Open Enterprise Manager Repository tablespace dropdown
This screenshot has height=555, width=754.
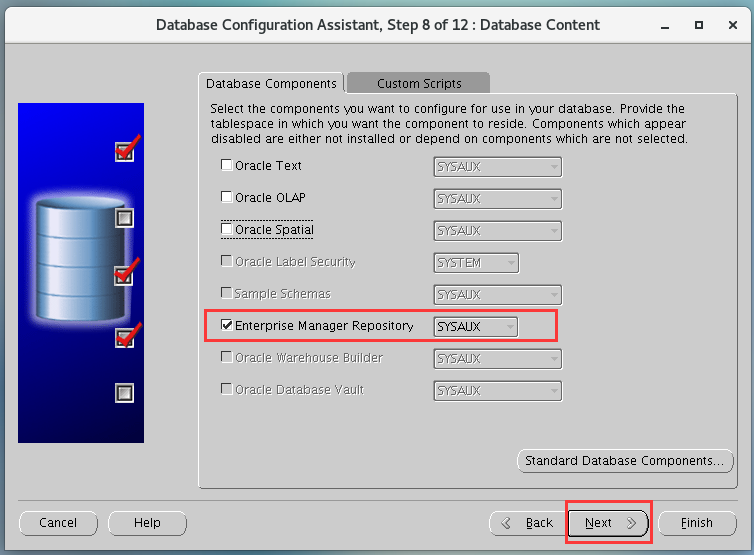(476, 327)
